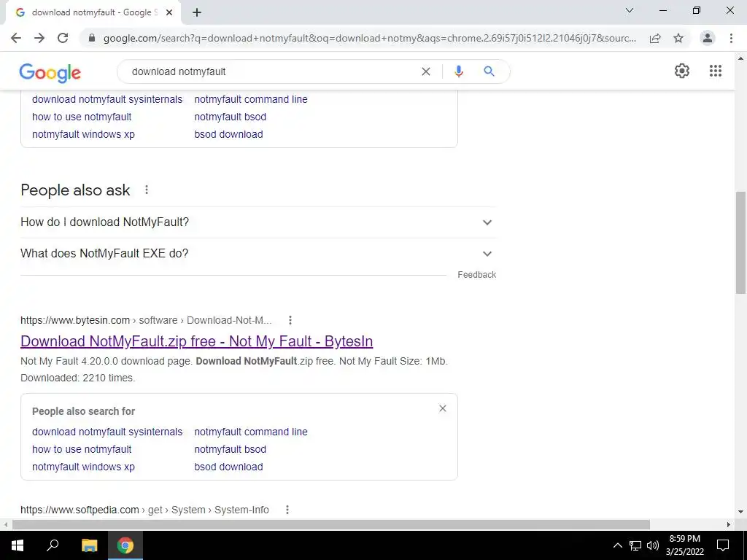
Task: Start voice search with microphone icon
Action: tap(459, 71)
